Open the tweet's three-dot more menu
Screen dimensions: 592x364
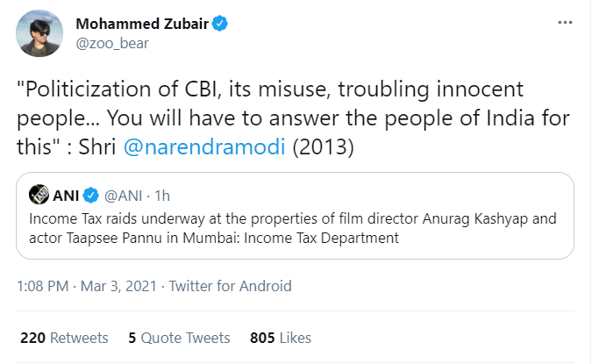click(x=567, y=23)
